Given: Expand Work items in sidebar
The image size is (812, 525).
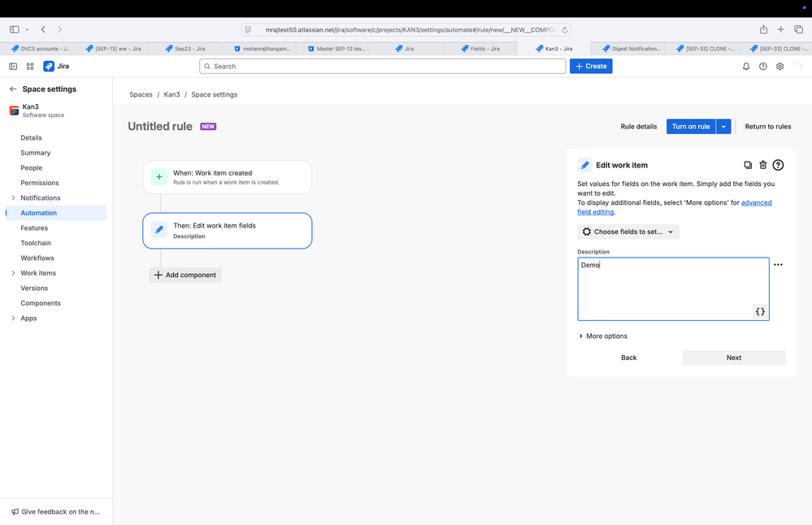Looking at the screenshot, I should coord(13,273).
